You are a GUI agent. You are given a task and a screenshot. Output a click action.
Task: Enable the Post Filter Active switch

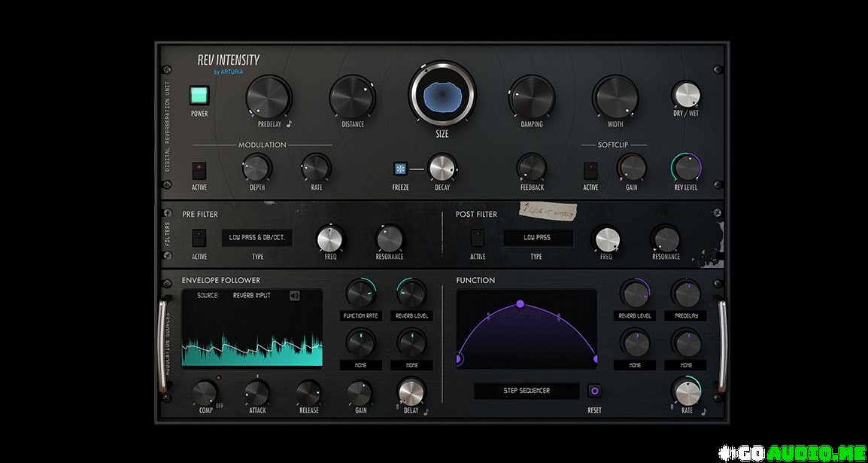point(478,238)
